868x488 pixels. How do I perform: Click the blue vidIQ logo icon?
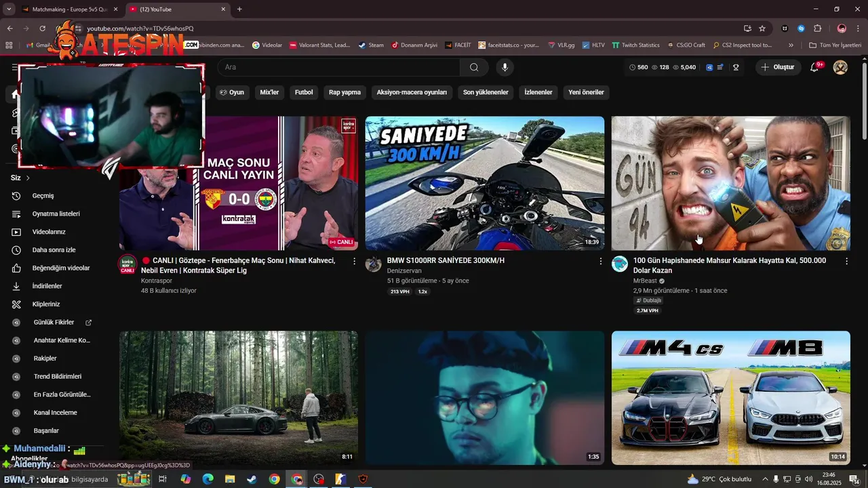tap(709, 67)
